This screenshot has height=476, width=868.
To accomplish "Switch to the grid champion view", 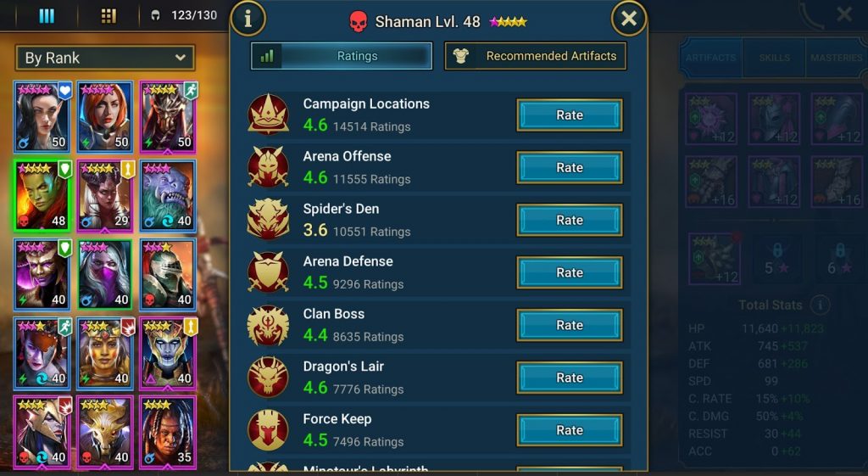I will click(108, 16).
